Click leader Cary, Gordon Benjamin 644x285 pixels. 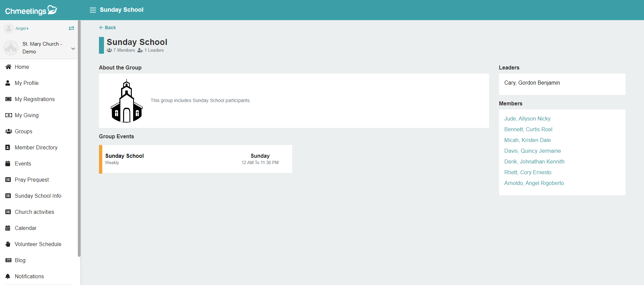coord(532,83)
